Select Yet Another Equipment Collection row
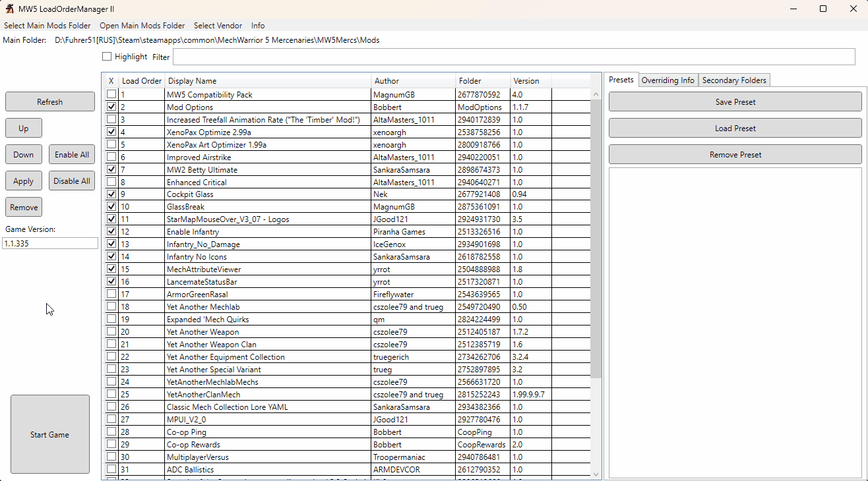Viewport: 868px width, 481px height. (x=226, y=357)
